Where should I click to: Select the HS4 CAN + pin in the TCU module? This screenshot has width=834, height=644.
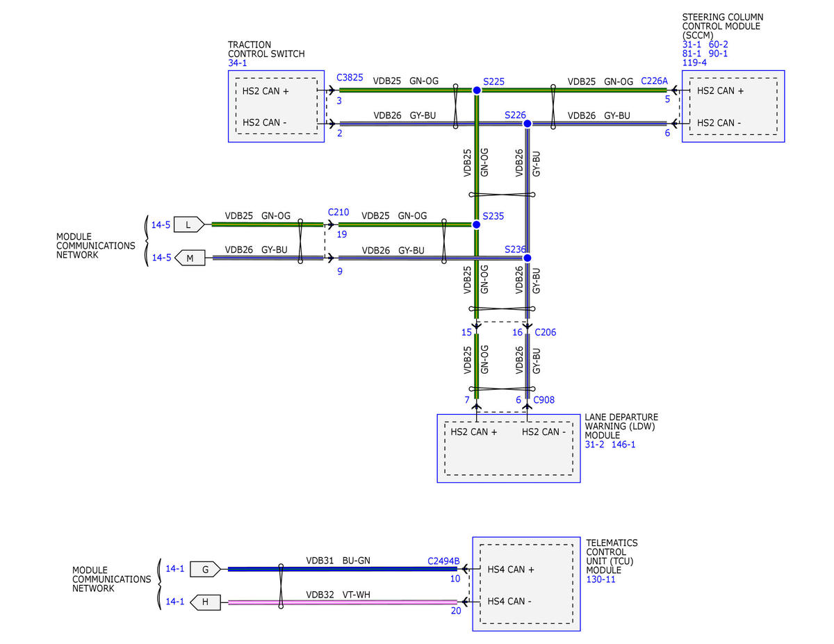[x=511, y=570]
